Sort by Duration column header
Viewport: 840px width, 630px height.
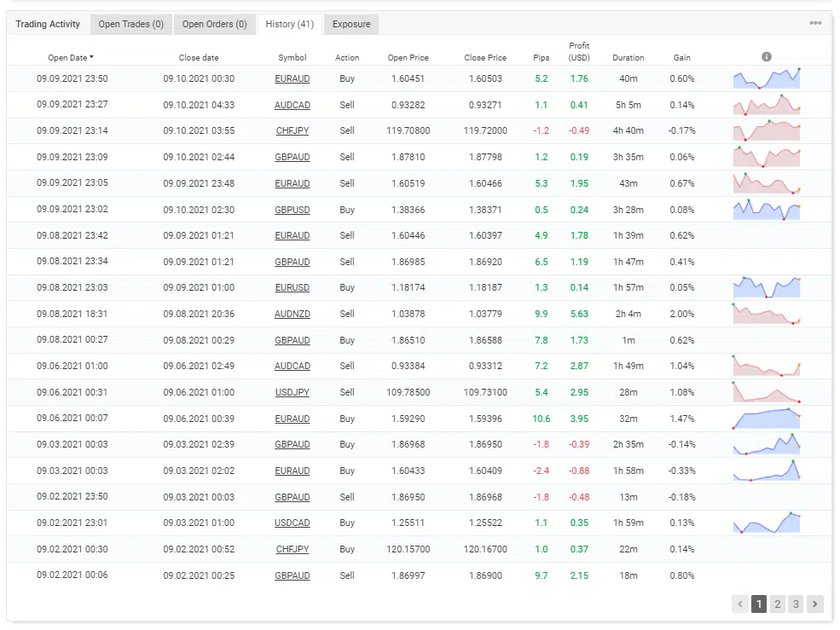click(629, 58)
